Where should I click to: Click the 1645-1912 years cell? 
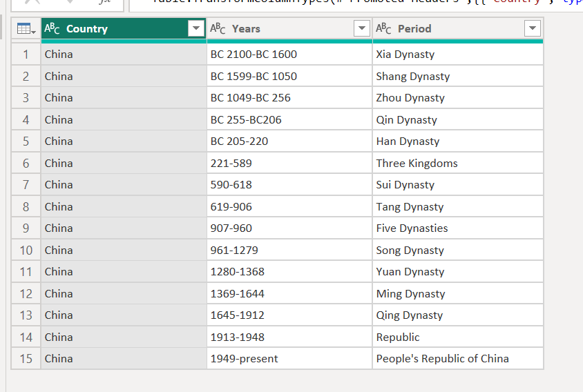(x=289, y=315)
